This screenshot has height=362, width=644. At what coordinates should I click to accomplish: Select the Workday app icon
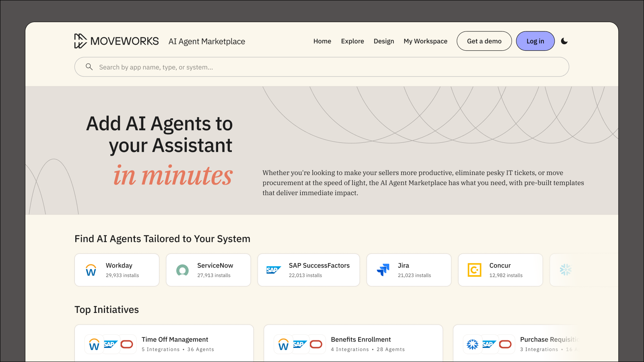coord(91,270)
